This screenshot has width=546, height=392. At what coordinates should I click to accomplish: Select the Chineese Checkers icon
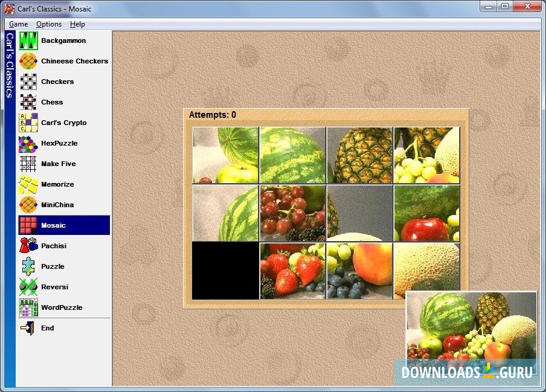coord(28,61)
